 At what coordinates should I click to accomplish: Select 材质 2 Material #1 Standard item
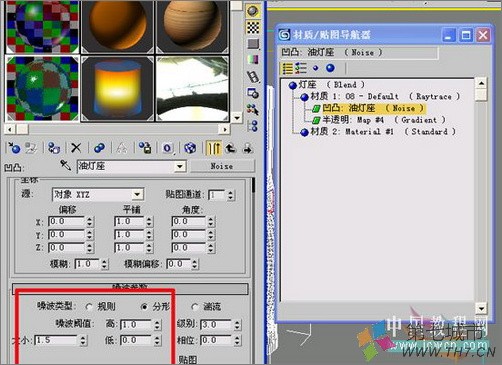[x=378, y=132]
